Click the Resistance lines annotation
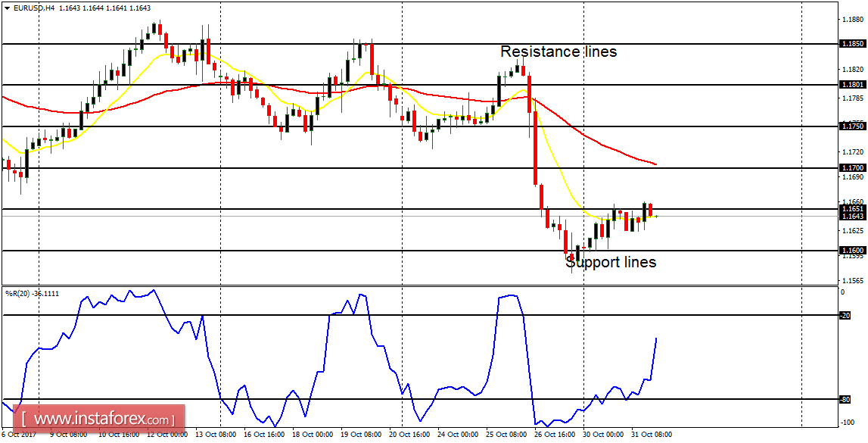The height and width of the screenshot is (443, 868). coord(558,52)
